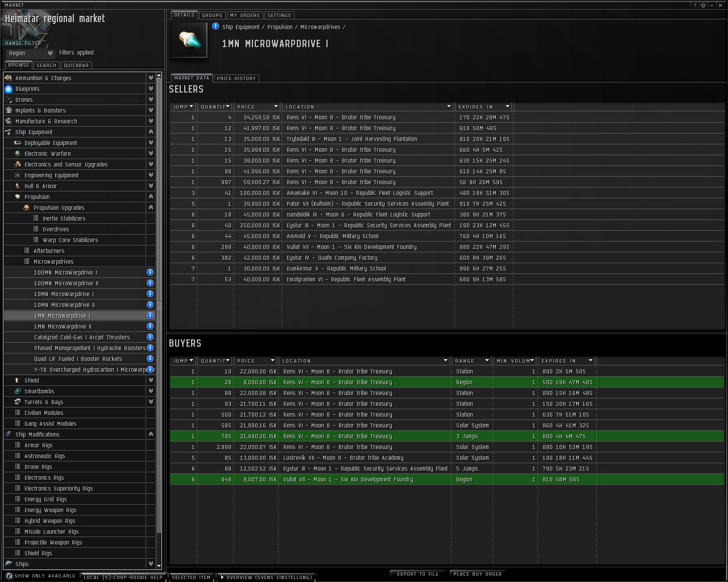This screenshot has height=582, width=728.
Task: Select the Afterburners group
Action: coord(80,251)
